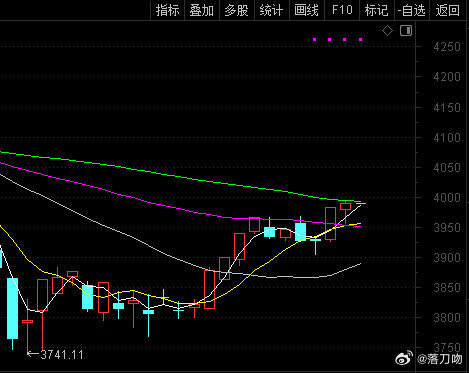Click the 3800 price axis label
The image size is (469, 373).
[447, 318]
